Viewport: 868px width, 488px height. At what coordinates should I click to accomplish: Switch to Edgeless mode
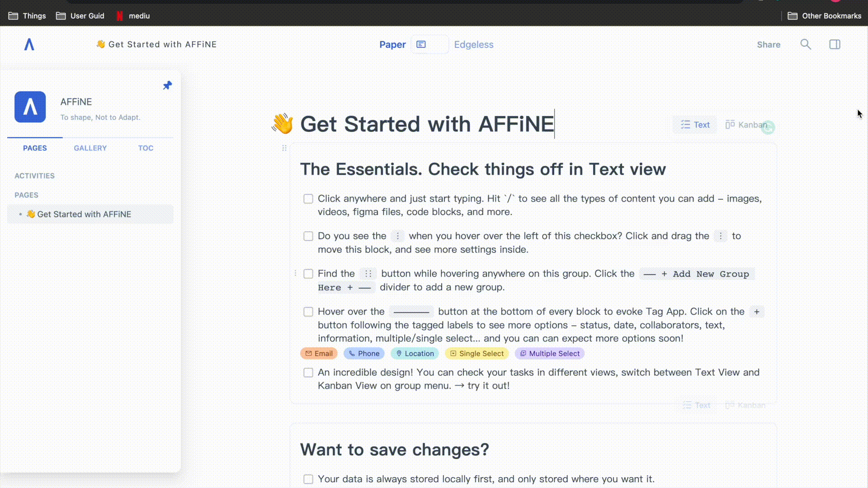(x=474, y=44)
